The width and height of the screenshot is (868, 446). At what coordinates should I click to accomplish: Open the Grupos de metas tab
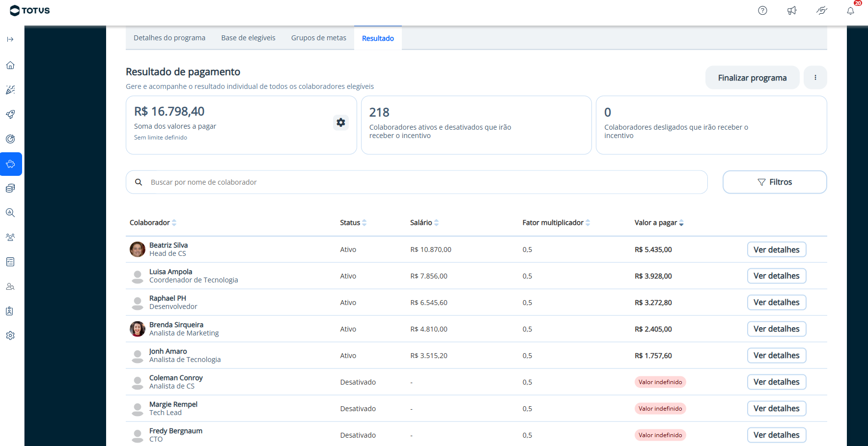318,38
